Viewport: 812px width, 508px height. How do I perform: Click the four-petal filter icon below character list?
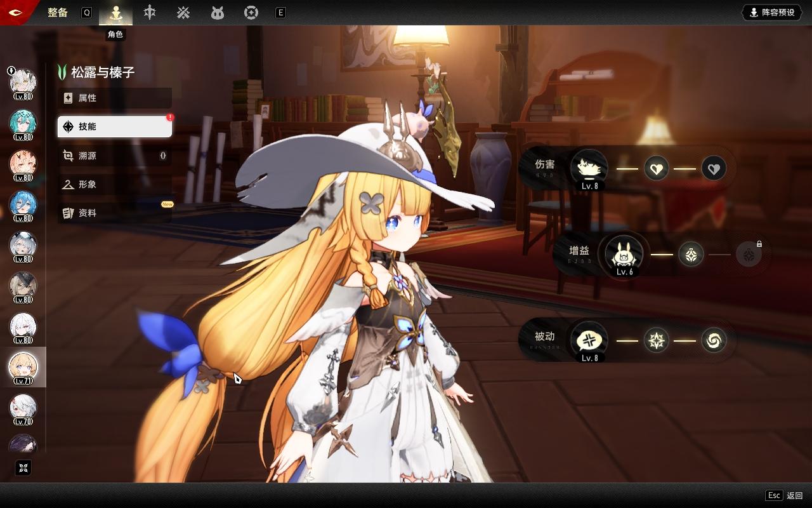[23, 468]
